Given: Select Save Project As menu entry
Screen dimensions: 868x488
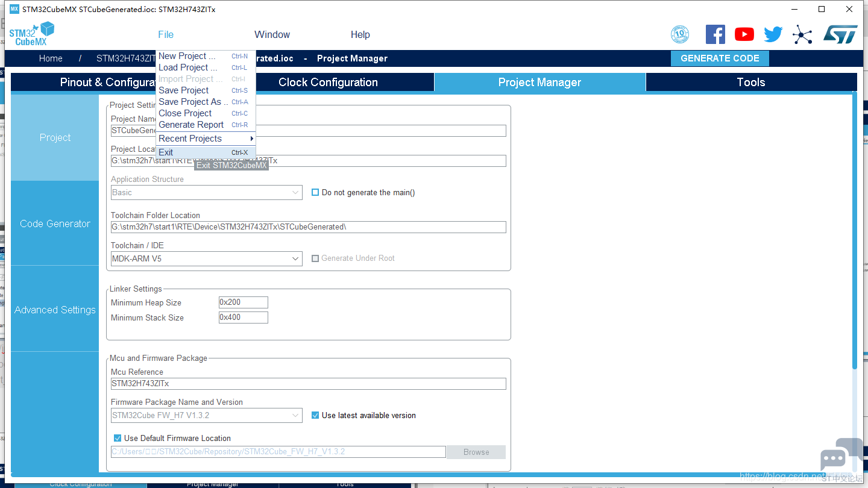Looking at the screenshot, I should [206, 102].
